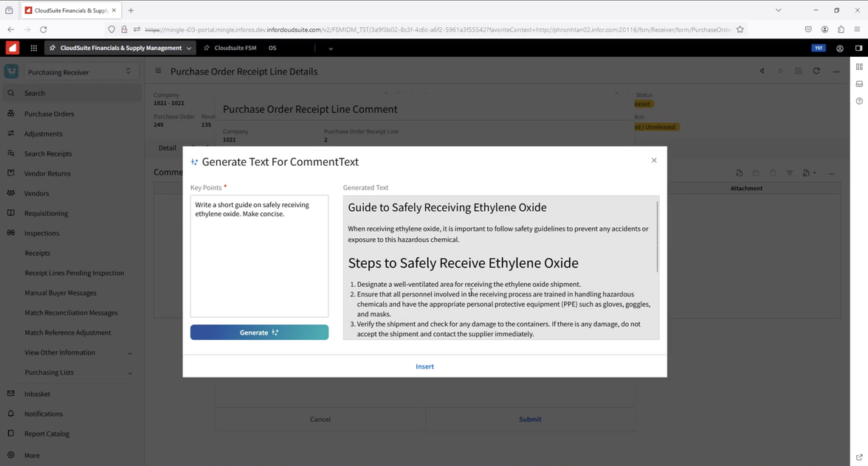Toggle the right panel icon in header
The width and height of the screenshot is (868, 466).
858,48
